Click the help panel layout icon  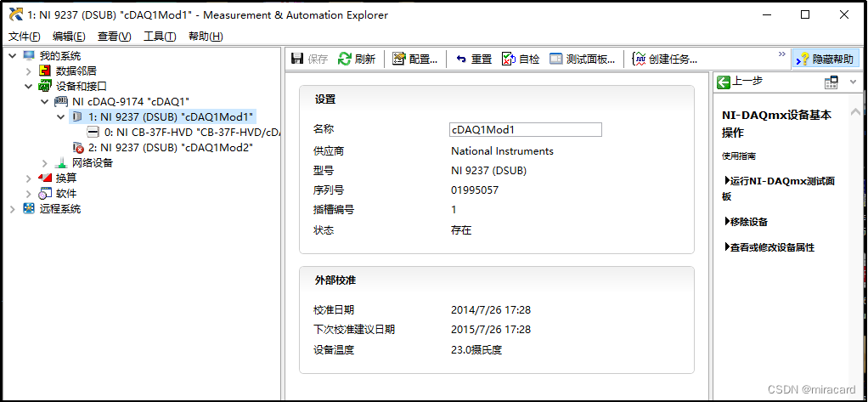(x=831, y=82)
